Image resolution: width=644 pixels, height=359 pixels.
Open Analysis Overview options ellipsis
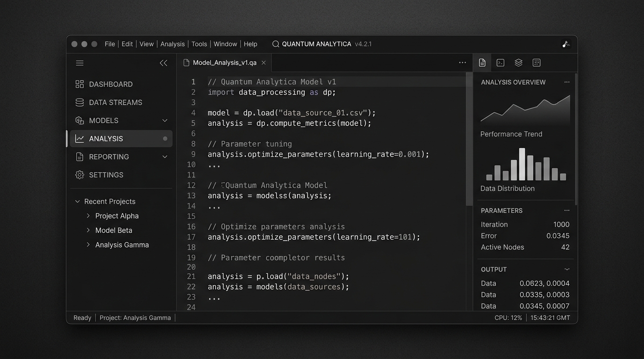(567, 82)
